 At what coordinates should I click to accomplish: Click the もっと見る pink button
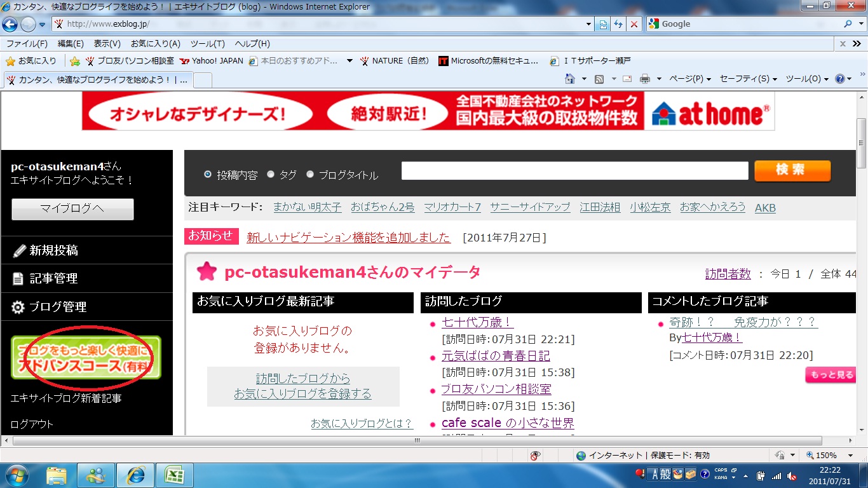tap(831, 375)
